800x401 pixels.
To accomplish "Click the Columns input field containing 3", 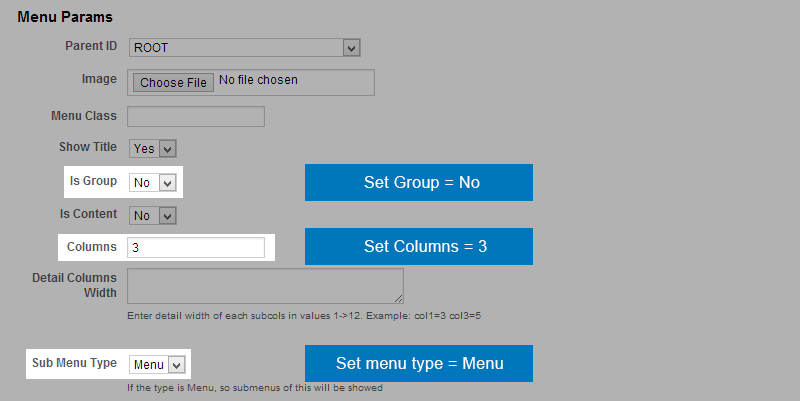I will pos(196,247).
